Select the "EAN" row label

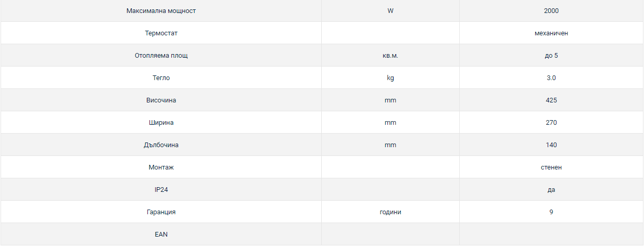pyautogui.click(x=161, y=235)
